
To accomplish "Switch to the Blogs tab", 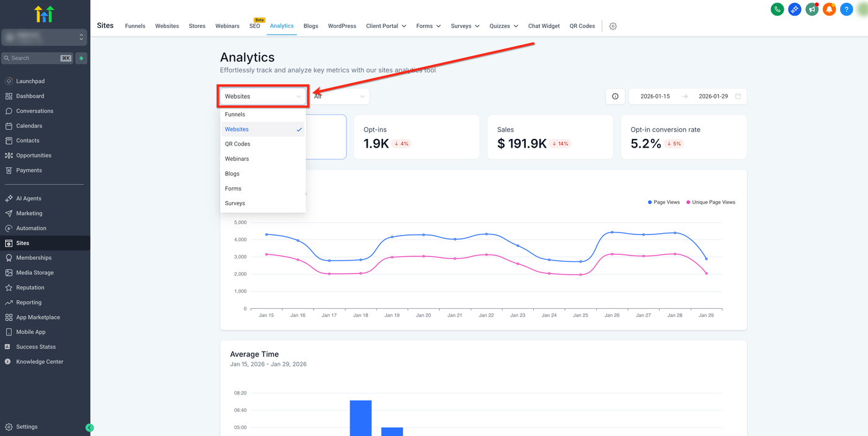I will 311,26.
